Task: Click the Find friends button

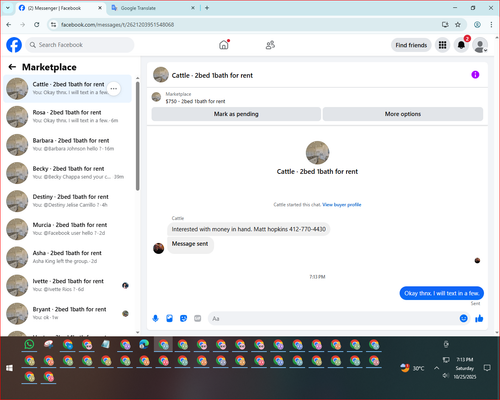Action: pyautogui.click(x=411, y=45)
